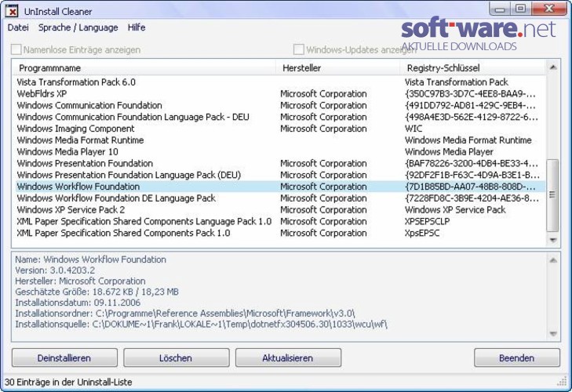
Task: Click the status bar entries count text
Action: click(68, 382)
